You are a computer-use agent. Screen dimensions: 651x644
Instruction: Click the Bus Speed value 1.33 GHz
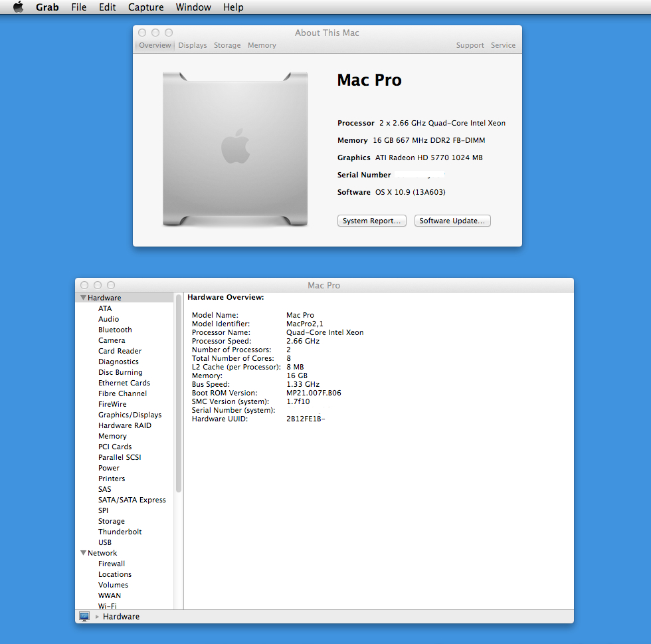click(x=303, y=384)
